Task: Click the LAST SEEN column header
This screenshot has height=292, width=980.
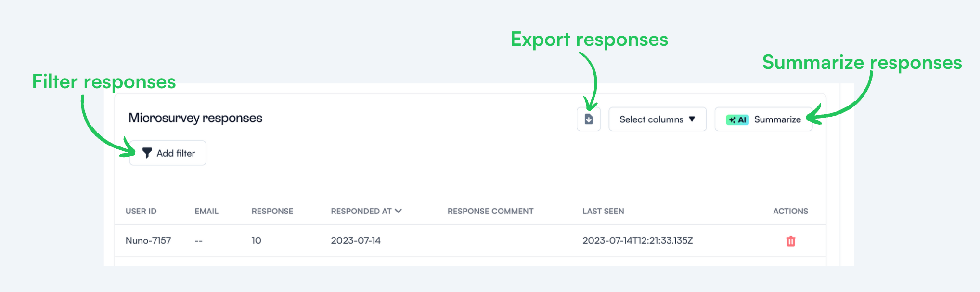Action: (603, 211)
